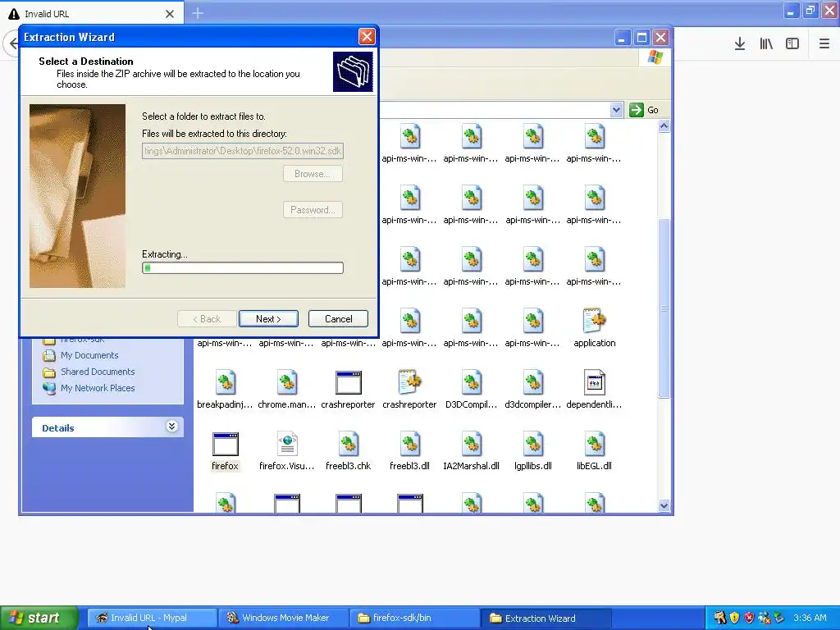Click yellow shield tray icon
840x630 pixels.
[734, 618]
